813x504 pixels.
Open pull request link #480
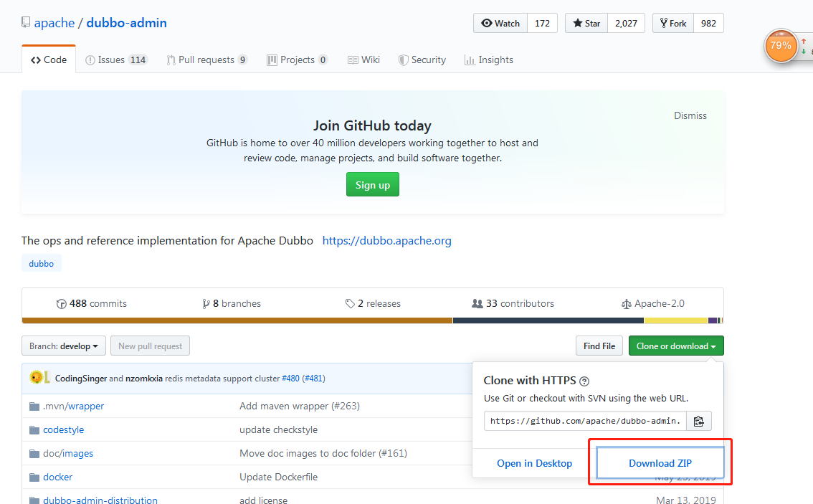coord(290,379)
